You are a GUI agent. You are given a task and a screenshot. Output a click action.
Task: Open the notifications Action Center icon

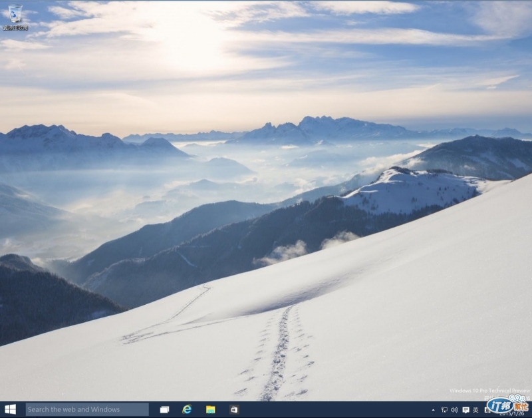pos(466,410)
